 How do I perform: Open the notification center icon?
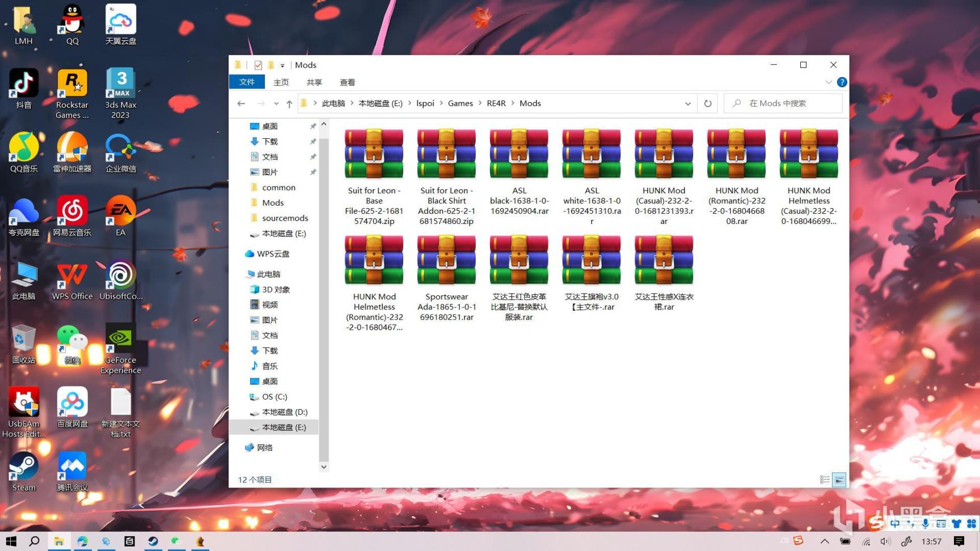coord(959,541)
